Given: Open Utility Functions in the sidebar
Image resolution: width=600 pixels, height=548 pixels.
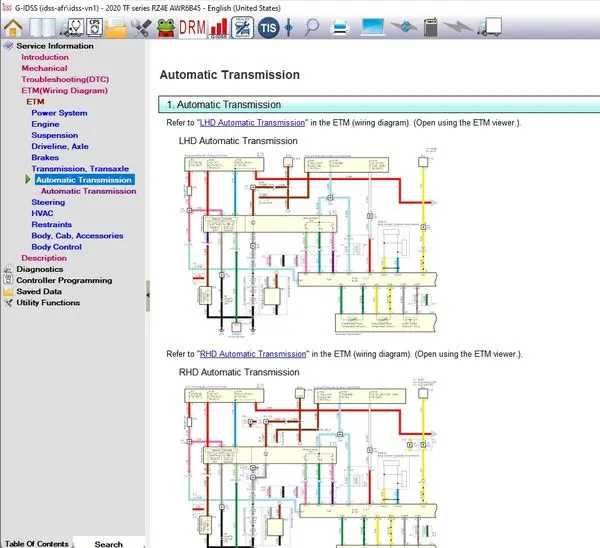Looking at the screenshot, I should (x=48, y=302).
